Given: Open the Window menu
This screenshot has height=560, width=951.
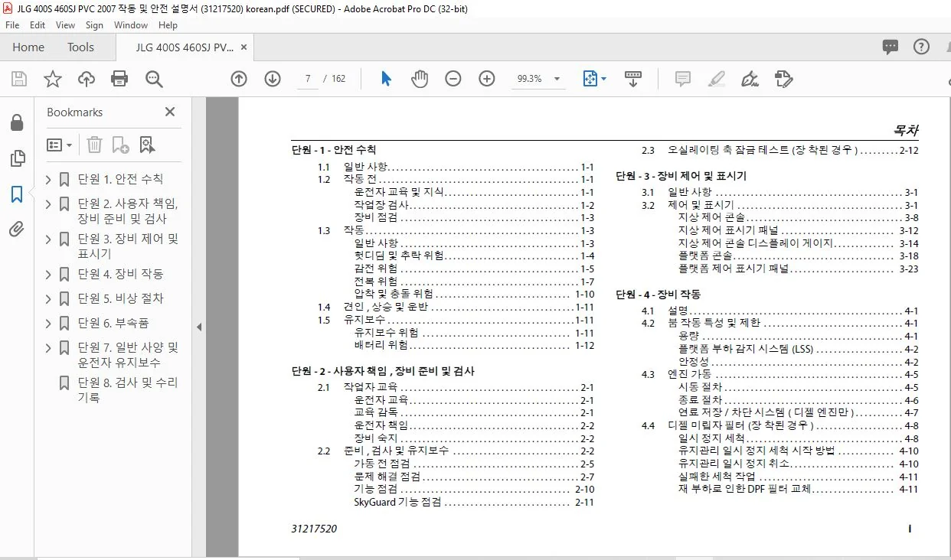Looking at the screenshot, I should [x=131, y=25].
